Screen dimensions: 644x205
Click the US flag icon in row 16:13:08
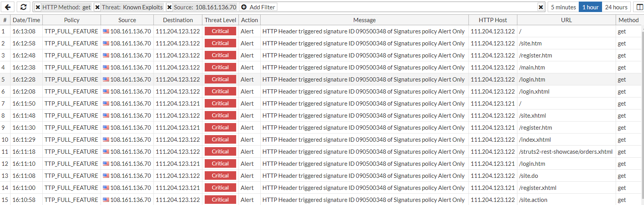(106, 31)
